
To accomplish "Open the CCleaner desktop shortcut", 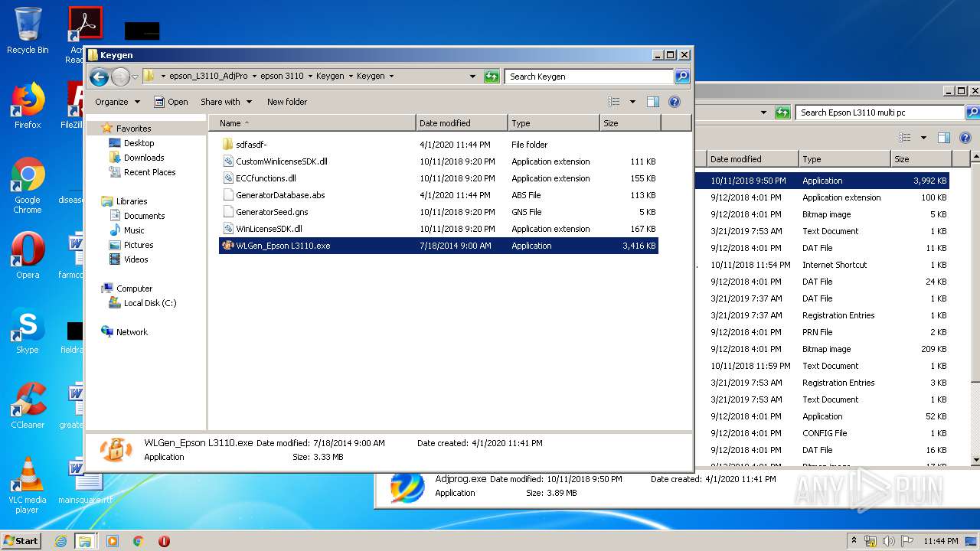I will (x=28, y=406).
